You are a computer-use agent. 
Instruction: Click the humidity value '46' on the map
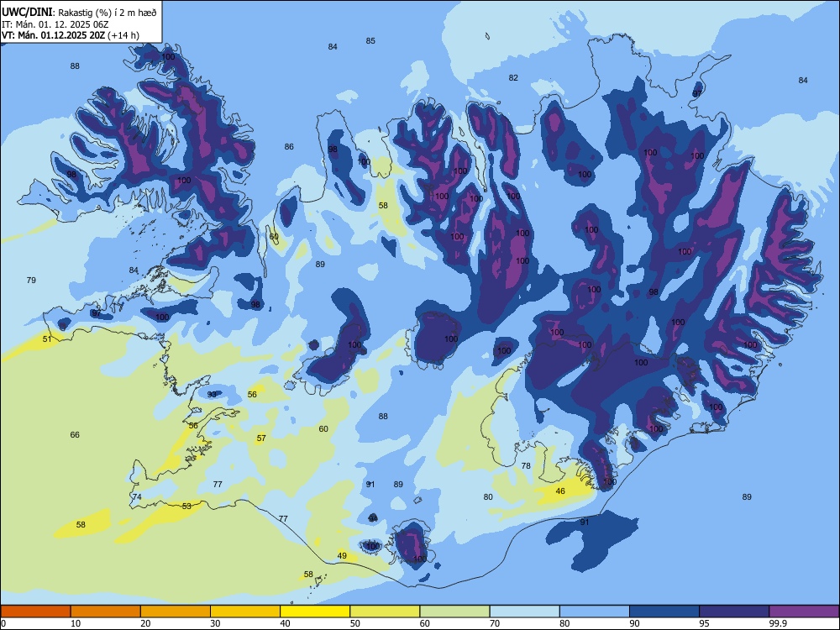[560, 491]
